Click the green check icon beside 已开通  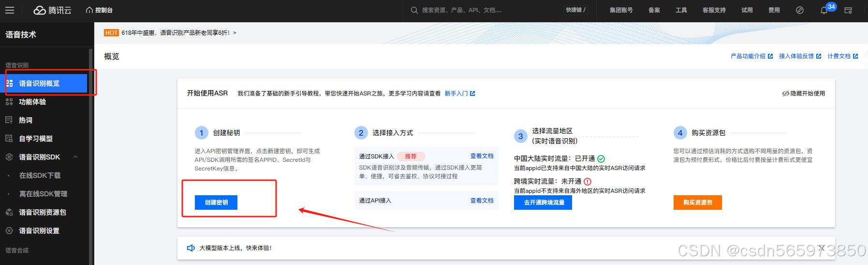[x=601, y=159]
